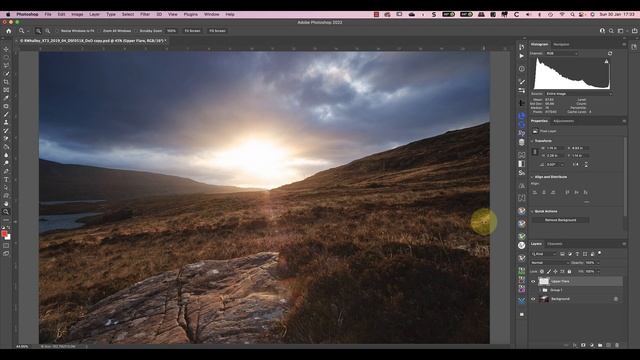Click the Share icon at top right
640x360 pixels.
point(634,31)
